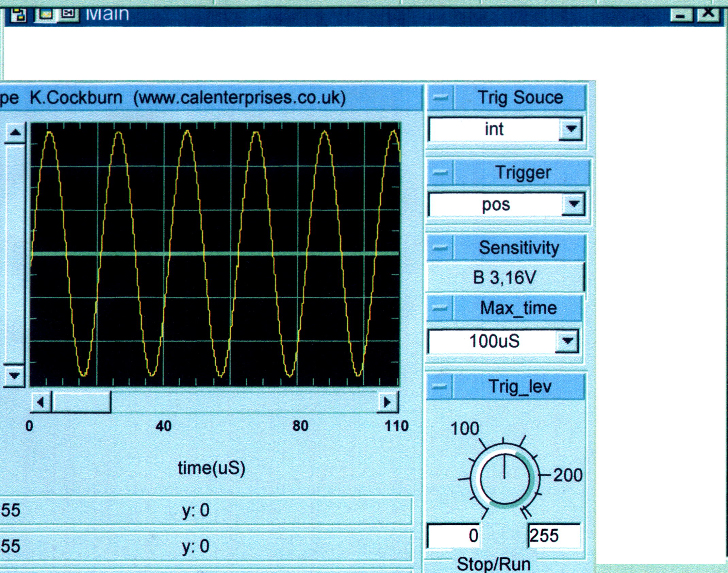
Task: Click the horizontal scroll right arrow under scope
Action: pyautogui.click(x=387, y=403)
